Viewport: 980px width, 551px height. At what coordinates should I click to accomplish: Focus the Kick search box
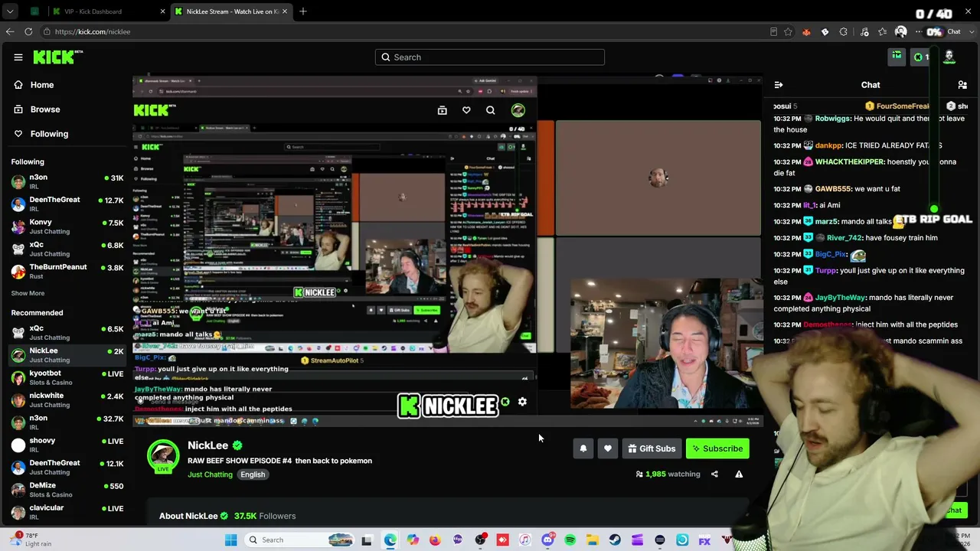[490, 57]
